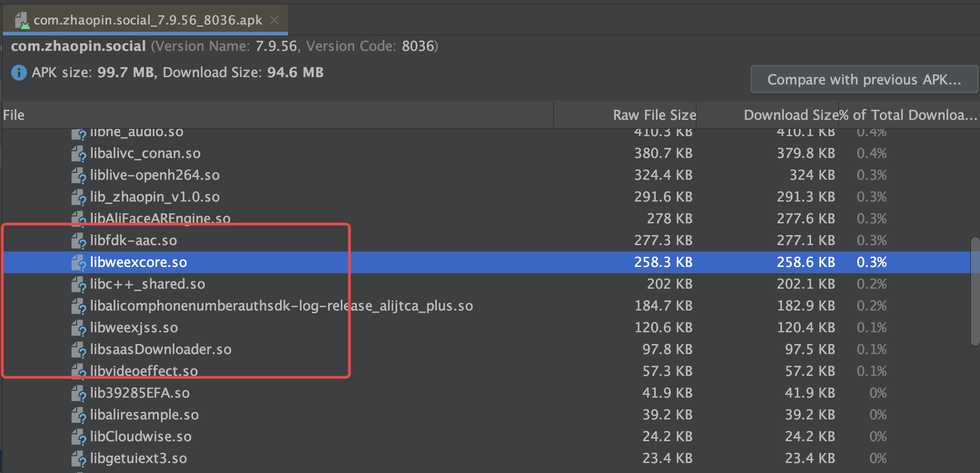Screen dimensions: 980x473
Task: Click the libweexcore.so file icon
Action: pyautogui.click(x=79, y=263)
